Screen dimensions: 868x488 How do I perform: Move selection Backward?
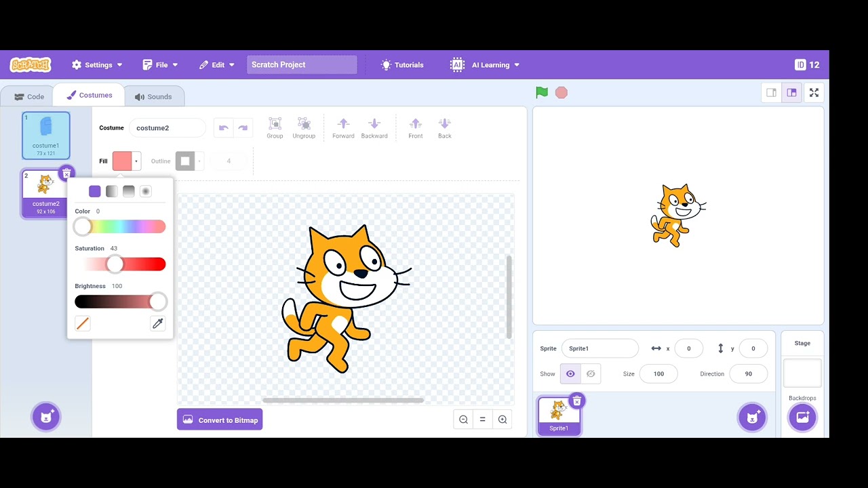coord(374,127)
